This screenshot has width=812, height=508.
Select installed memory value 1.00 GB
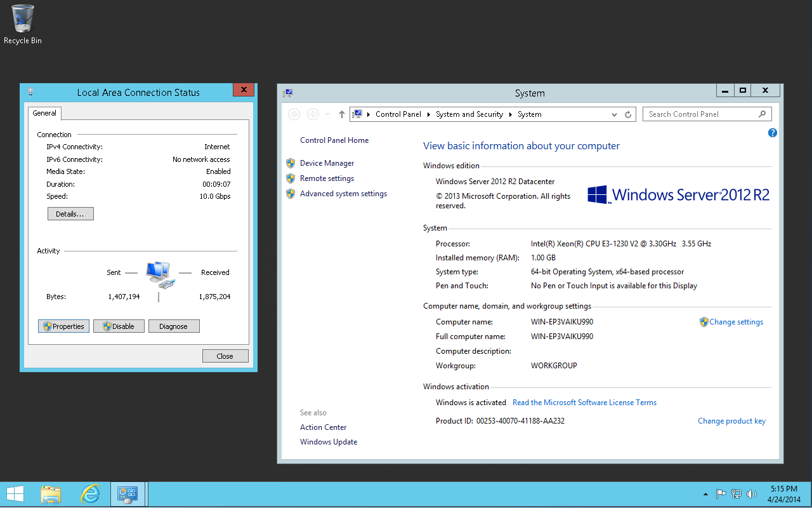[543, 258]
